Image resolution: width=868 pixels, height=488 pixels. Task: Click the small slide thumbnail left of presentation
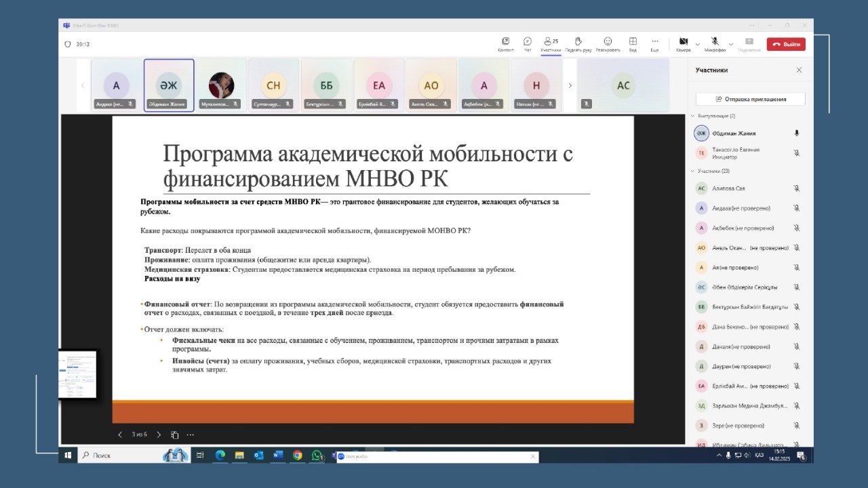pos(77,374)
